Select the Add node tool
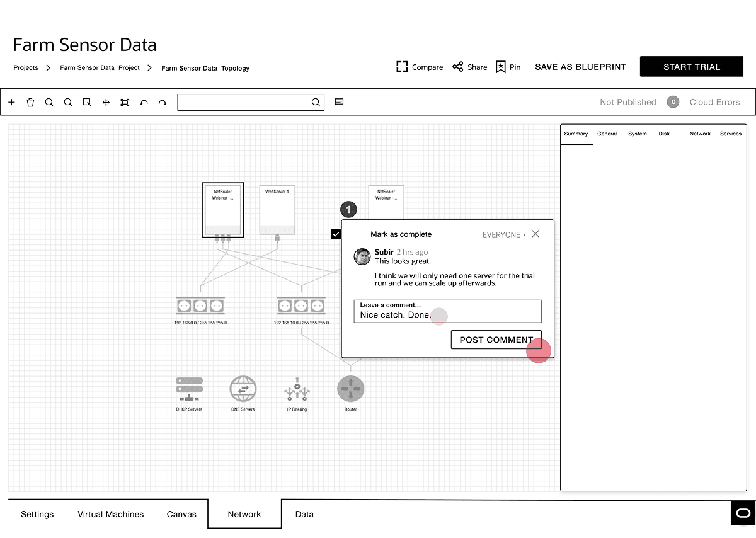The height and width of the screenshot is (538, 756). 11,101
